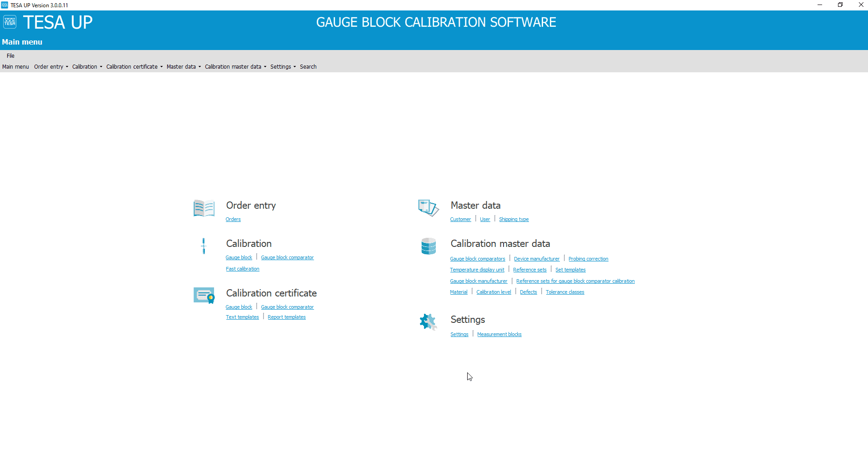The image size is (868, 462).
Task: Open the Orders link
Action: 233,219
